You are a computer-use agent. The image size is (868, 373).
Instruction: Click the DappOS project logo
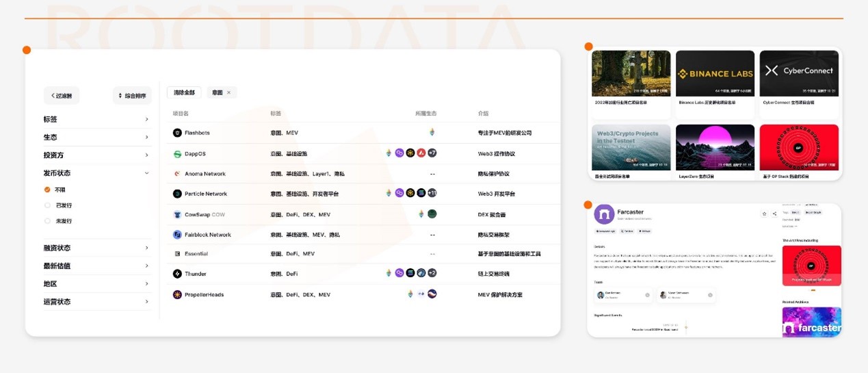[x=177, y=154]
